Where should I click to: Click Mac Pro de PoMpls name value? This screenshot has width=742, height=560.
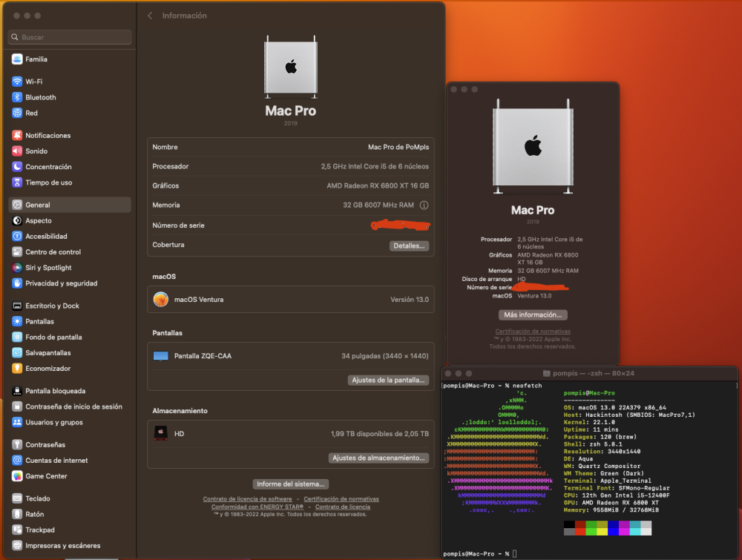[x=398, y=147]
